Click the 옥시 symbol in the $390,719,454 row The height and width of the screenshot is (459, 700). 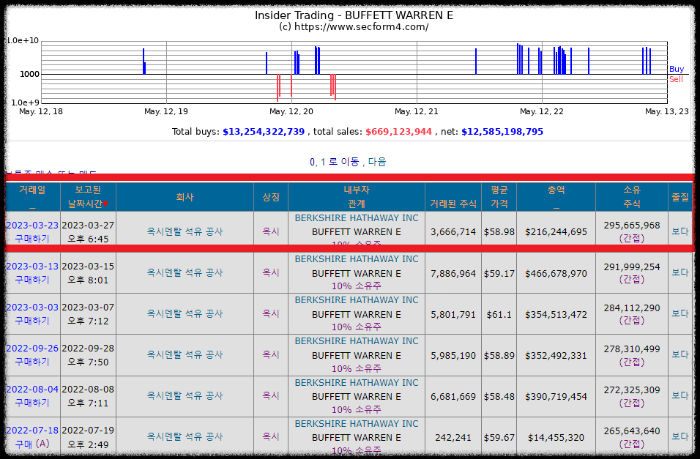click(271, 396)
